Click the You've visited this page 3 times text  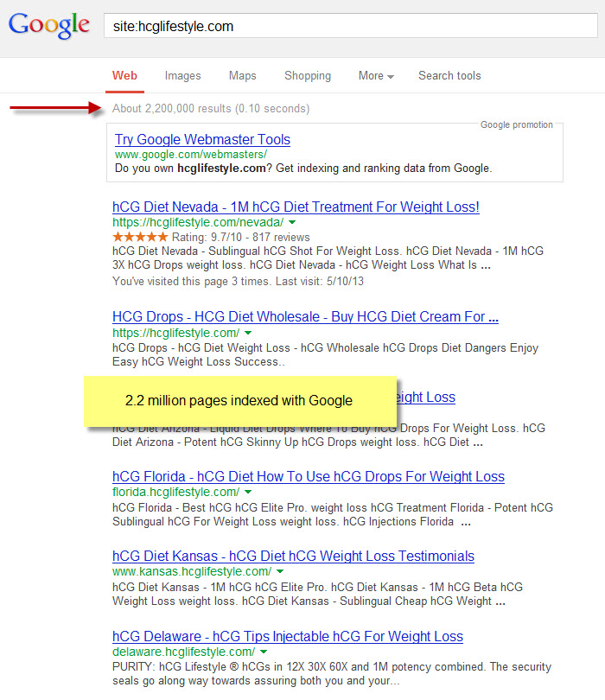(x=238, y=281)
